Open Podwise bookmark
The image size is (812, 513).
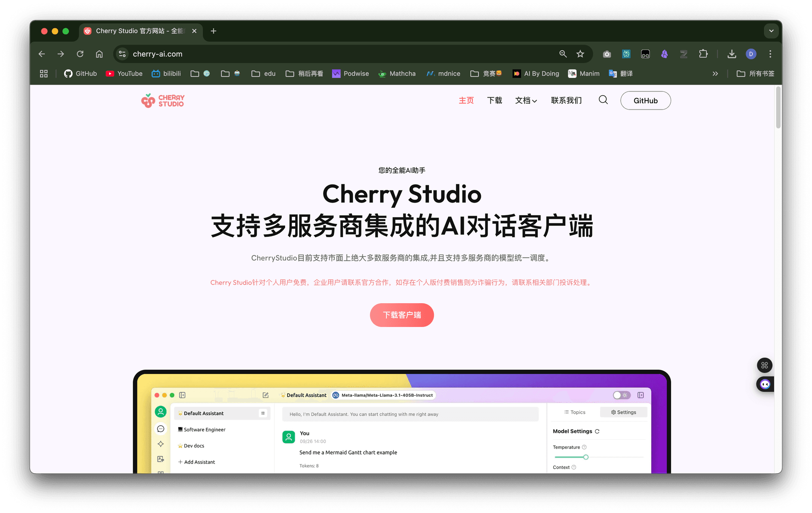tap(351, 74)
